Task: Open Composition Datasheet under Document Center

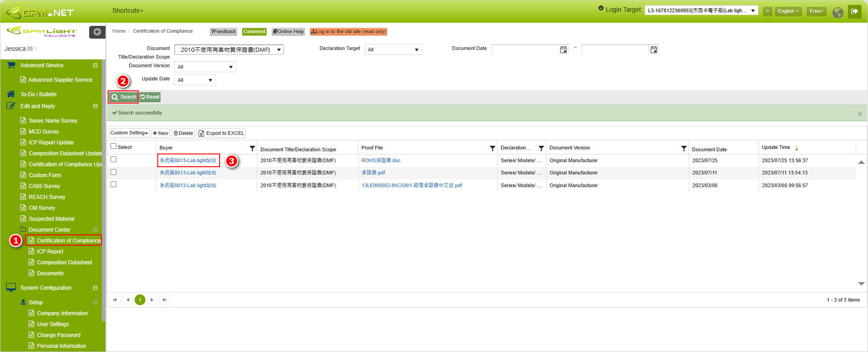Action: [64, 263]
